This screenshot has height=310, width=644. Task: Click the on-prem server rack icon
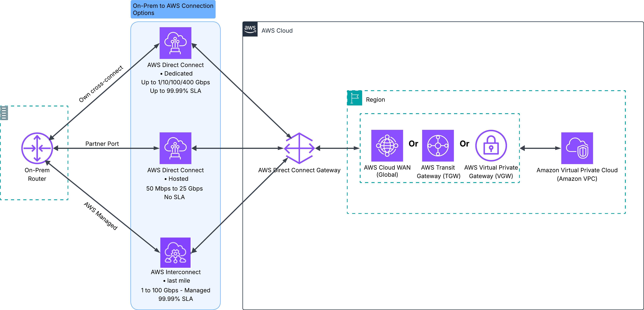pyautogui.click(x=4, y=113)
